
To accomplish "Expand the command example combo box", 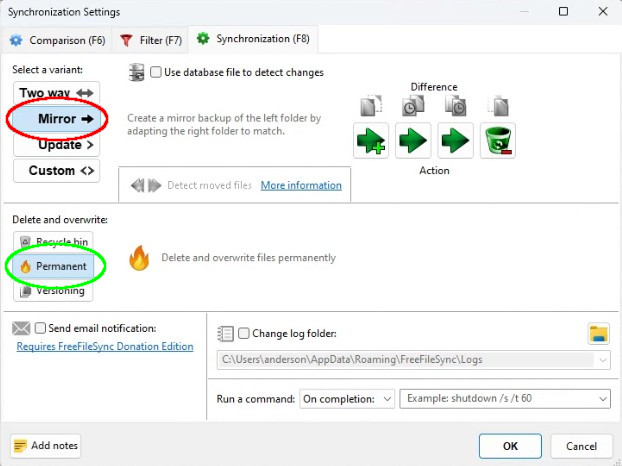I will (x=601, y=399).
